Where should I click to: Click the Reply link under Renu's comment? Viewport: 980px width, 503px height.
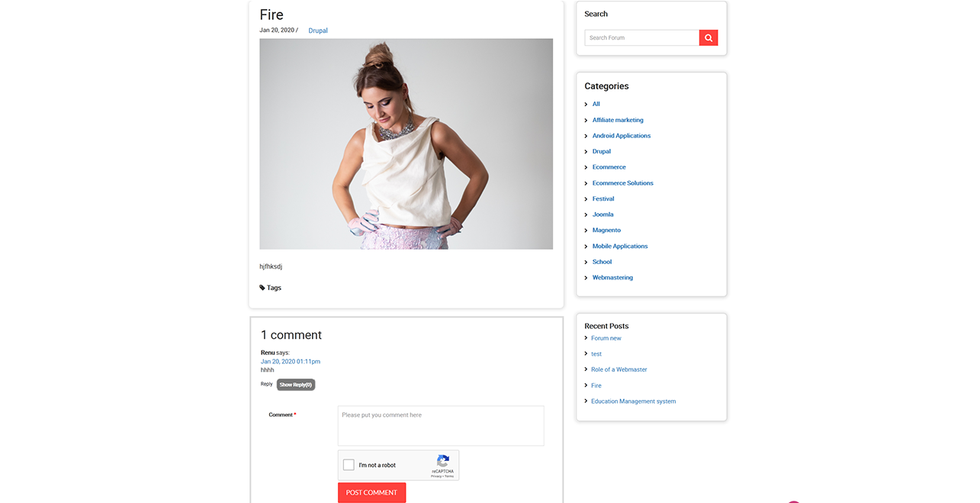[267, 384]
